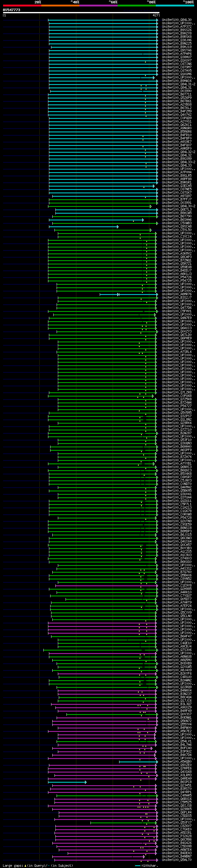The height and width of the screenshot is (868, 197).
Task: Click the UniRef100_P32628 label
Action: [x=177, y=837]
